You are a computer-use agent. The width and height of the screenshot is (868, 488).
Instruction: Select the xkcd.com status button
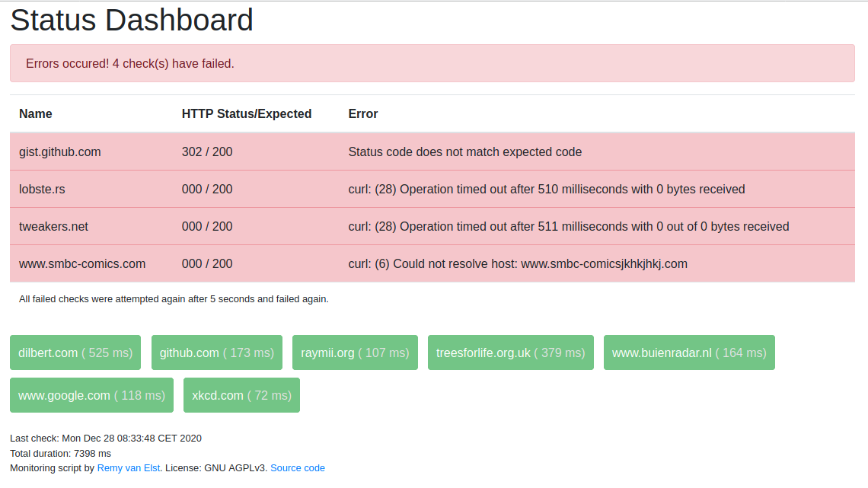241,395
